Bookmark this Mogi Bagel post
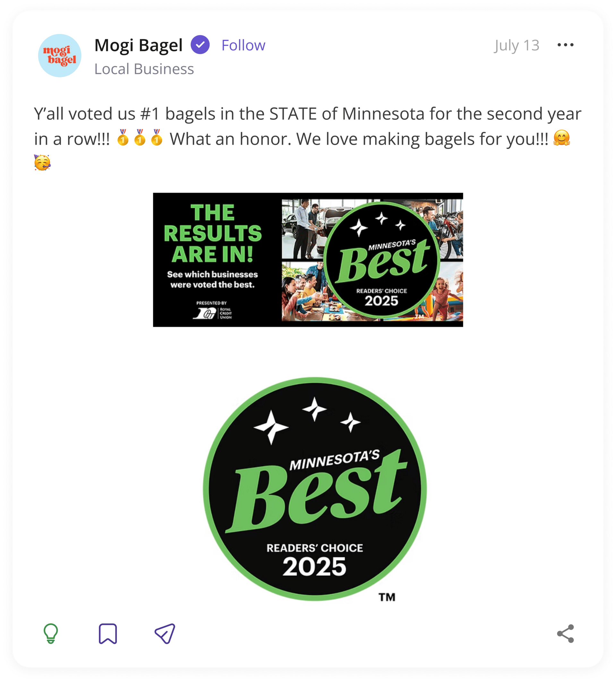 108,633
